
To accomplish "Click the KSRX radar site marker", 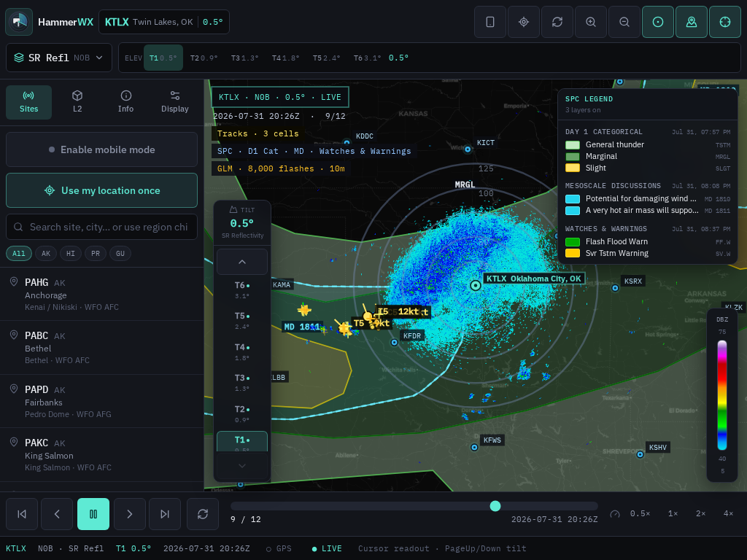I will tap(615, 287).
